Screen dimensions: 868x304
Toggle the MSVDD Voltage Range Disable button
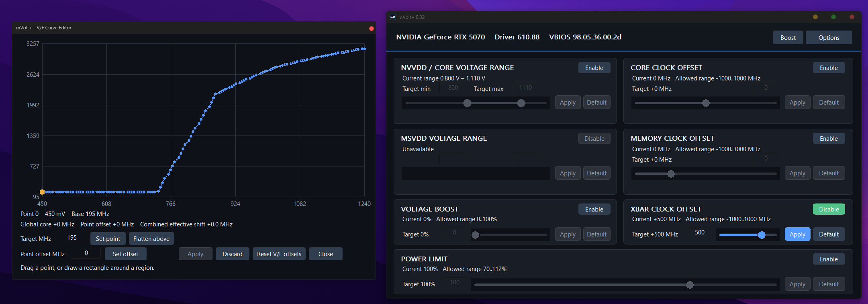pyautogui.click(x=594, y=138)
